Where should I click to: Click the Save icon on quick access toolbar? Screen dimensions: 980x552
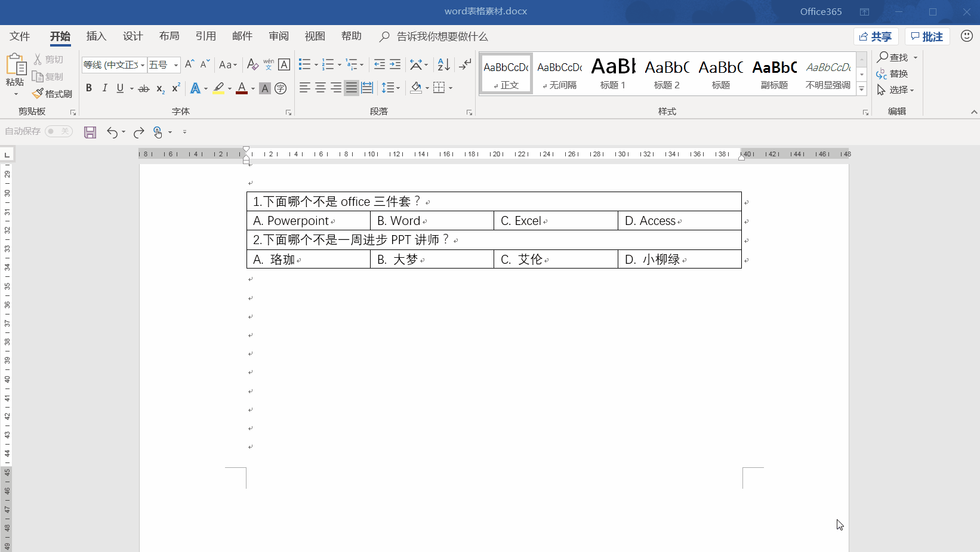pos(90,132)
